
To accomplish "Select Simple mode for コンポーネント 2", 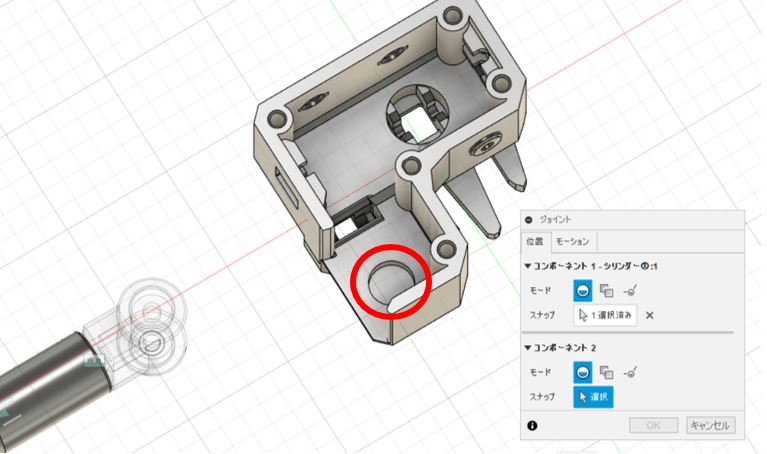I will point(582,372).
